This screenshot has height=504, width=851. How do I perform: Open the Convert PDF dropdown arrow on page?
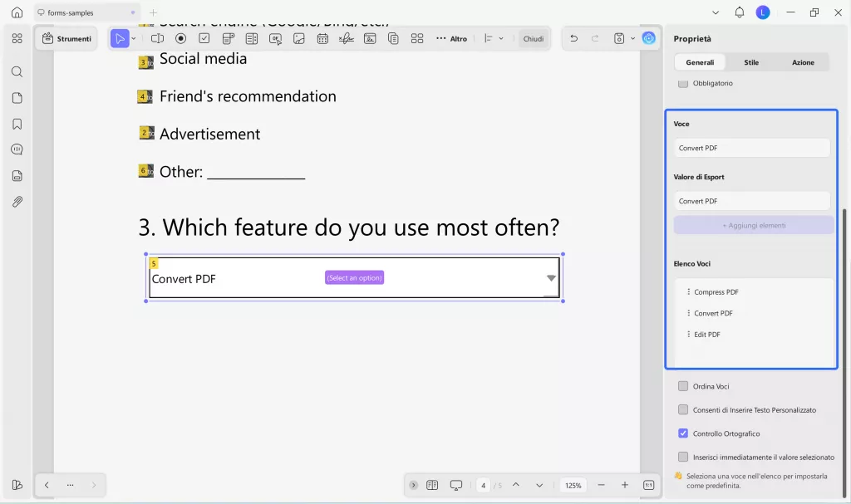coord(551,278)
